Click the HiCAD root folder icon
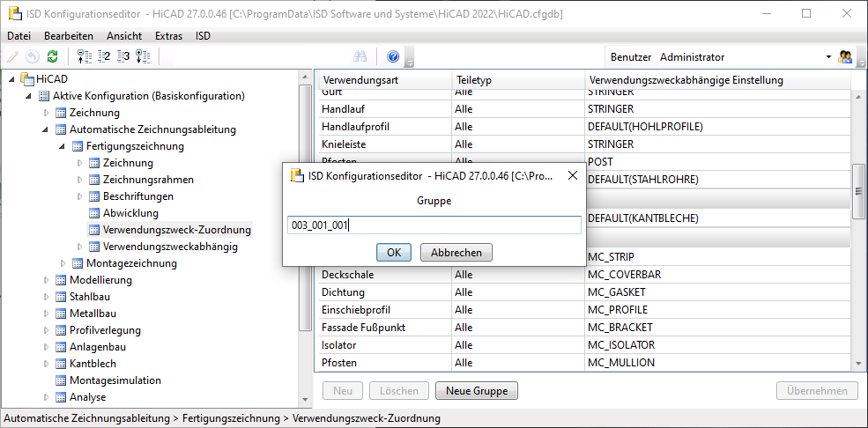The width and height of the screenshot is (868, 428). pos(27,79)
